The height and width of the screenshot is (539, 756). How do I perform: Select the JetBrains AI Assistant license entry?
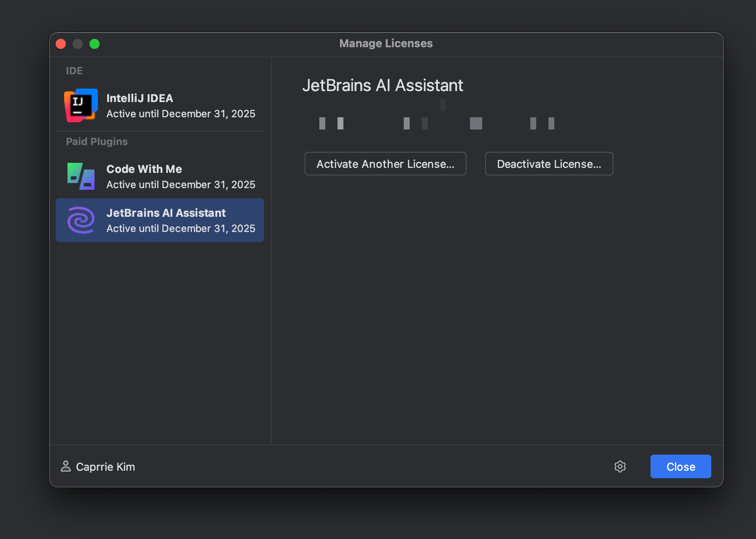160,220
